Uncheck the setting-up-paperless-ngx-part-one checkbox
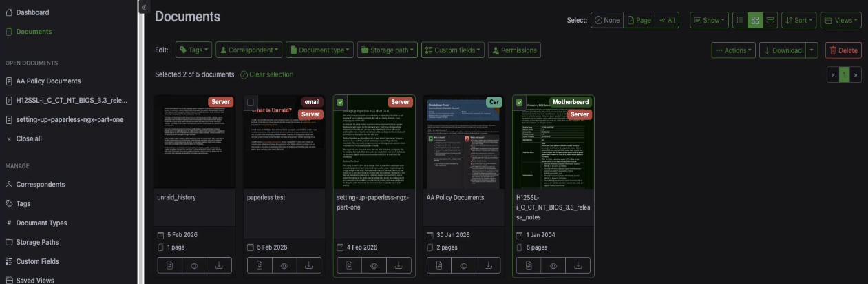The height and width of the screenshot is (284, 868). point(340,103)
